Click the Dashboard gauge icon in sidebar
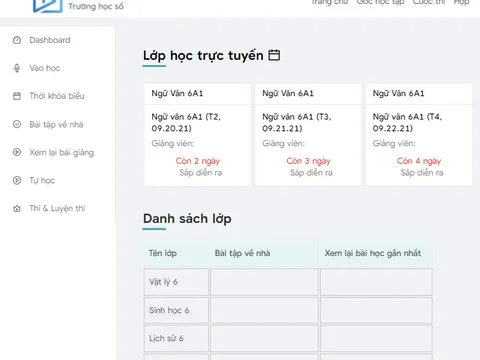Screen dimensions: 480x360 17,40
